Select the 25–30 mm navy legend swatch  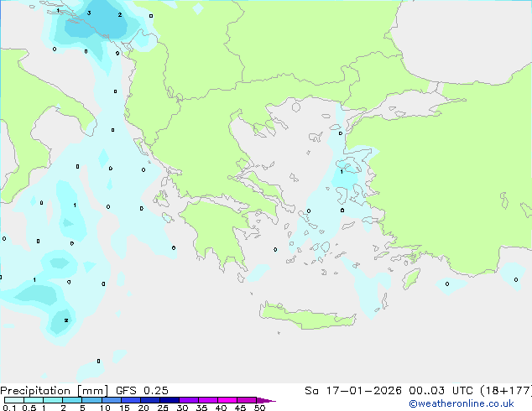[x=170, y=400]
